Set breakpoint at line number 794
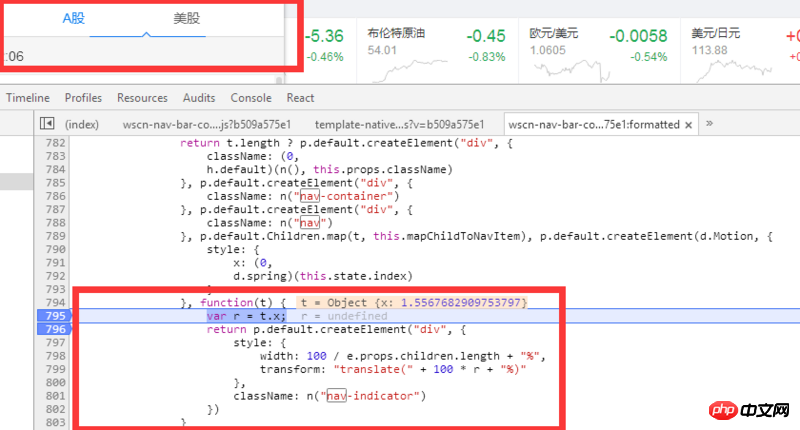This screenshot has width=800, height=430. [56, 302]
